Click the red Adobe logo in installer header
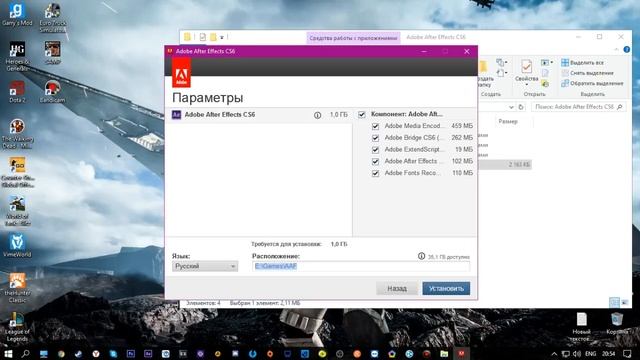The height and width of the screenshot is (360, 640). (x=181, y=73)
